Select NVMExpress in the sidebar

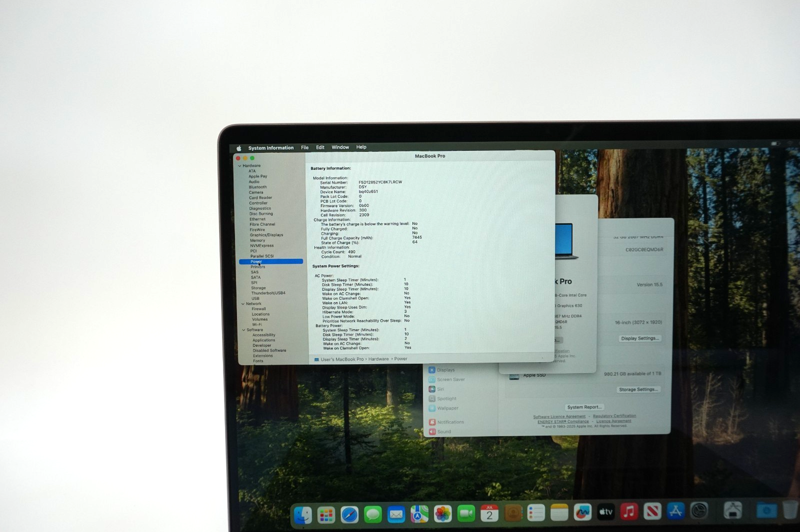(262, 246)
